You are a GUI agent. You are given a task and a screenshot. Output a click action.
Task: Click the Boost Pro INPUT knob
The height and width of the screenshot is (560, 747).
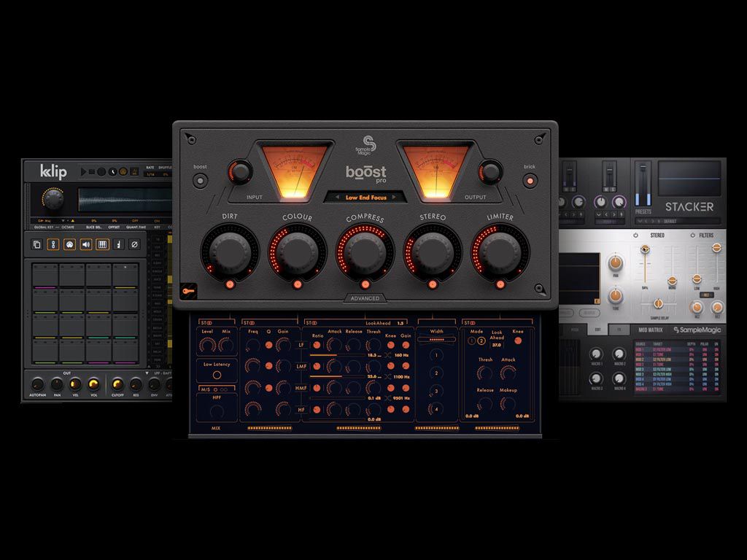point(241,172)
